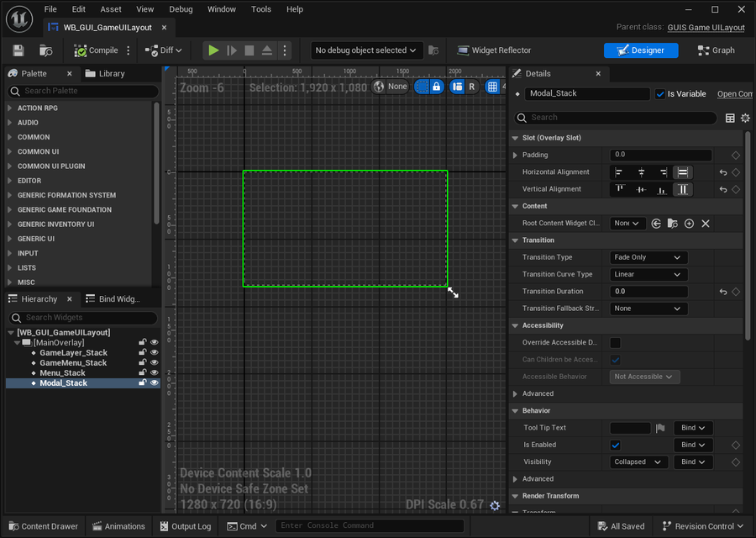Toggle Override Accessible Defaults checkbox
756x538 pixels.
615,343
